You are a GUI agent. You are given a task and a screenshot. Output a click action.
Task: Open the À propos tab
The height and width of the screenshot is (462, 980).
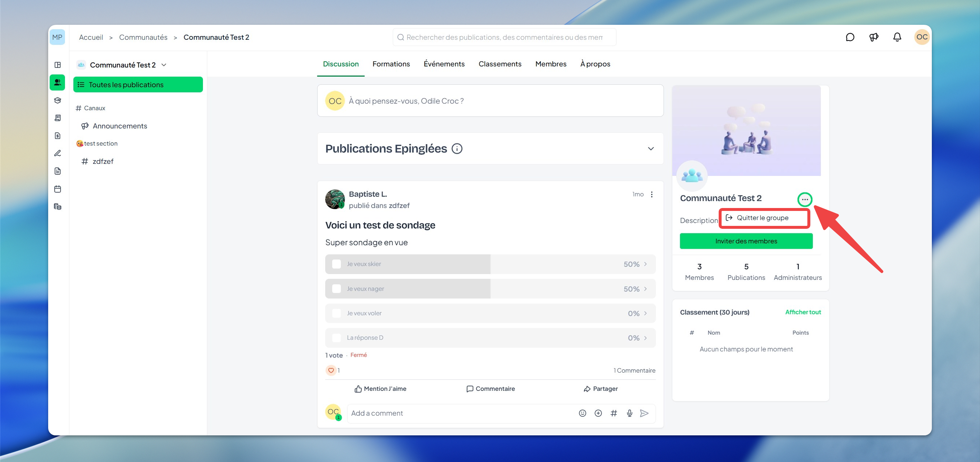coord(595,64)
